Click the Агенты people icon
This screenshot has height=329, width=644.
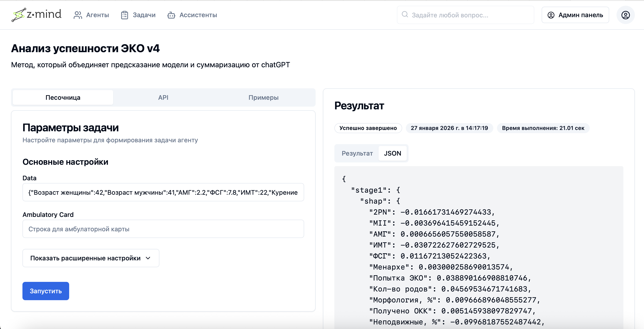[78, 15]
